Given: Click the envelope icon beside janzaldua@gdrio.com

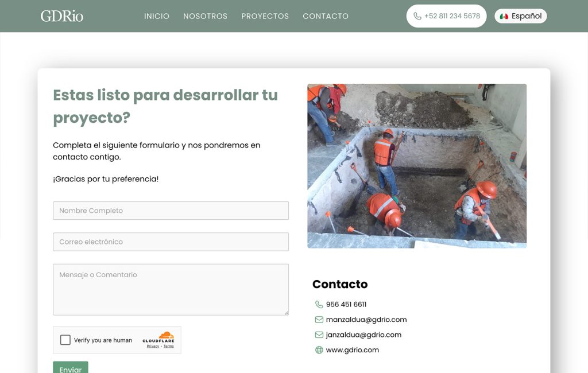Looking at the screenshot, I should [x=318, y=335].
